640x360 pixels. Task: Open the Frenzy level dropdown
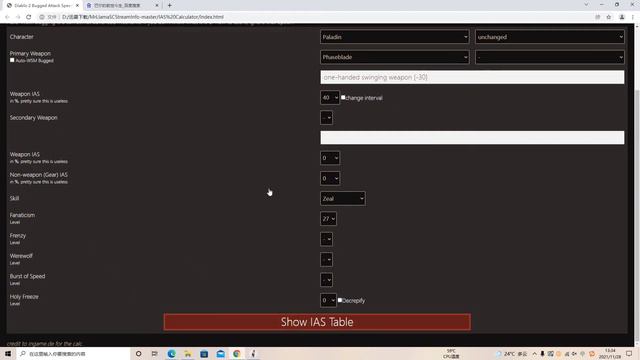(x=327, y=239)
